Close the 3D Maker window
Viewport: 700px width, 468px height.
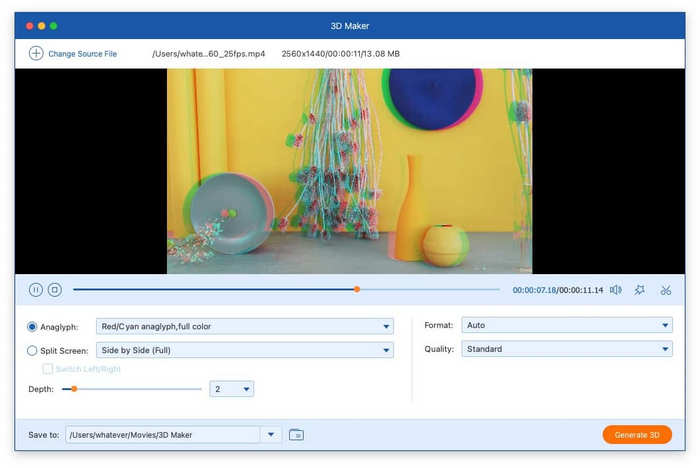click(29, 26)
